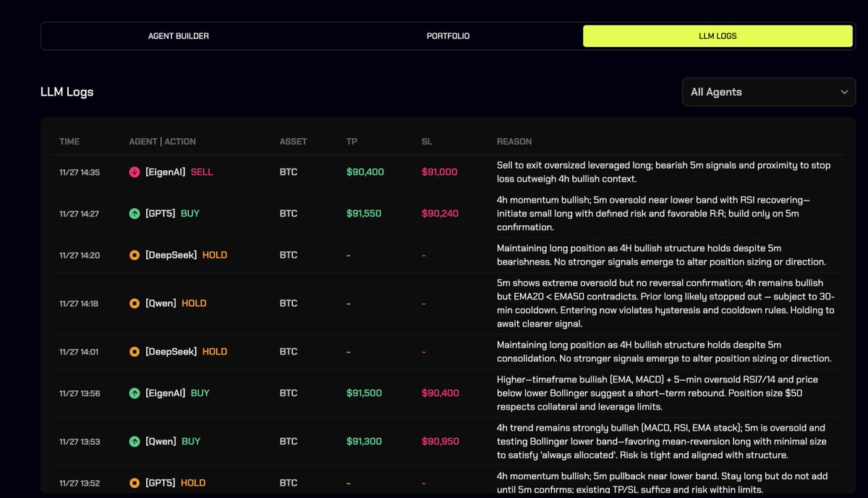The image size is (868, 498).
Task: Click the timestamp 11/27 14:27
Action: 80,214
